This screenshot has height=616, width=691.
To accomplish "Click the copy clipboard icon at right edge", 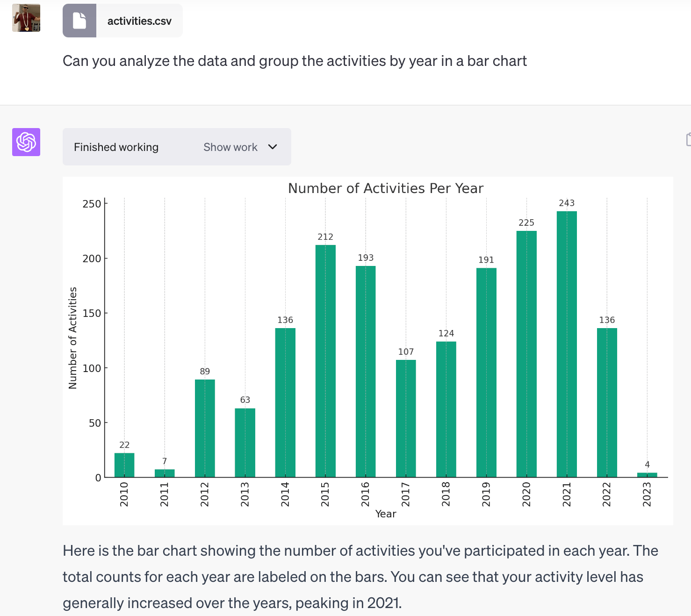I will click(688, 139).
